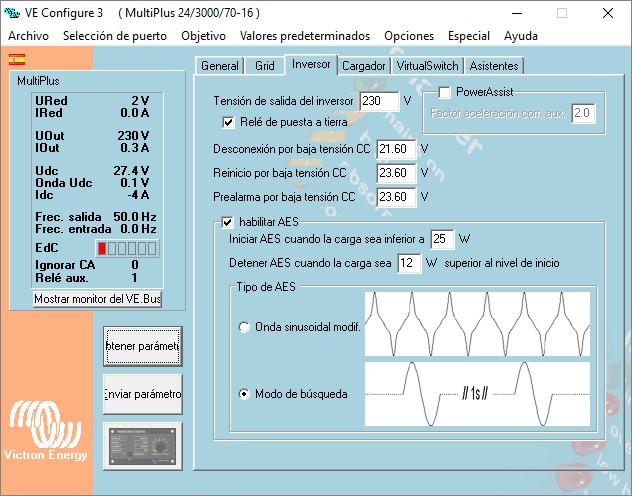This screenshot has height=496, width=632.
Task: Open the remote control panel image button
Action: pos(143,446)
